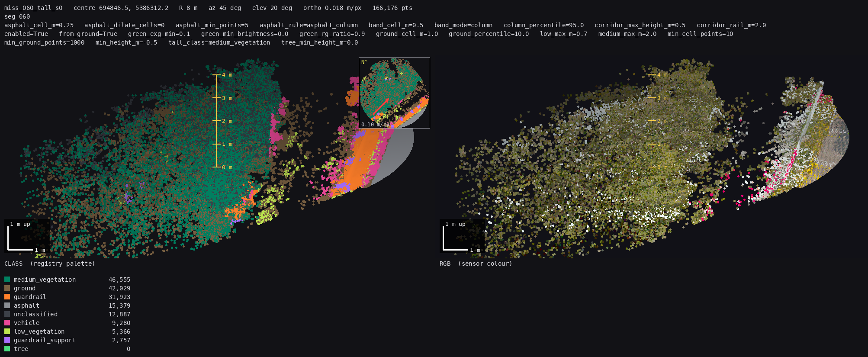Click the 4 m tick on left height scale
Viewport: 868px width, 357px height.
tap(222, 75)
